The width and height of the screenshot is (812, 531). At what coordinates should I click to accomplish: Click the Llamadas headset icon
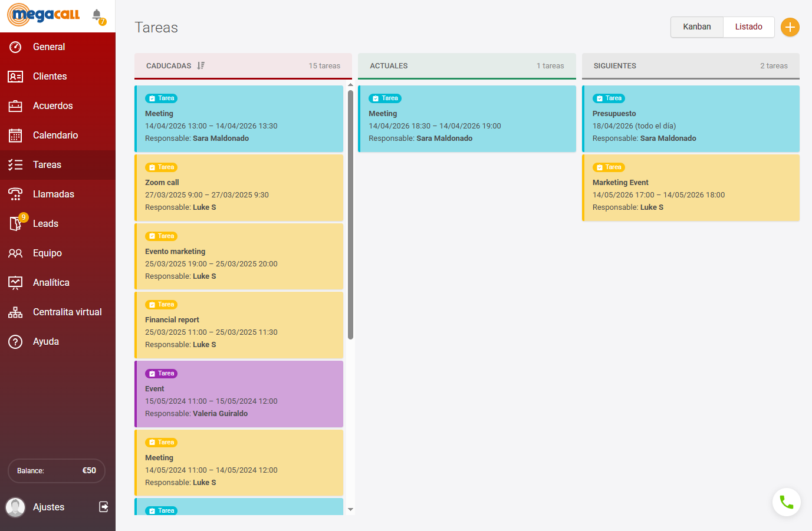[x=15, y=194]
